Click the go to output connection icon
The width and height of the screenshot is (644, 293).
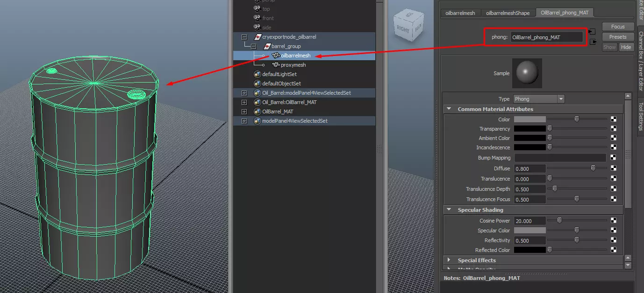[x=593, y=42]
